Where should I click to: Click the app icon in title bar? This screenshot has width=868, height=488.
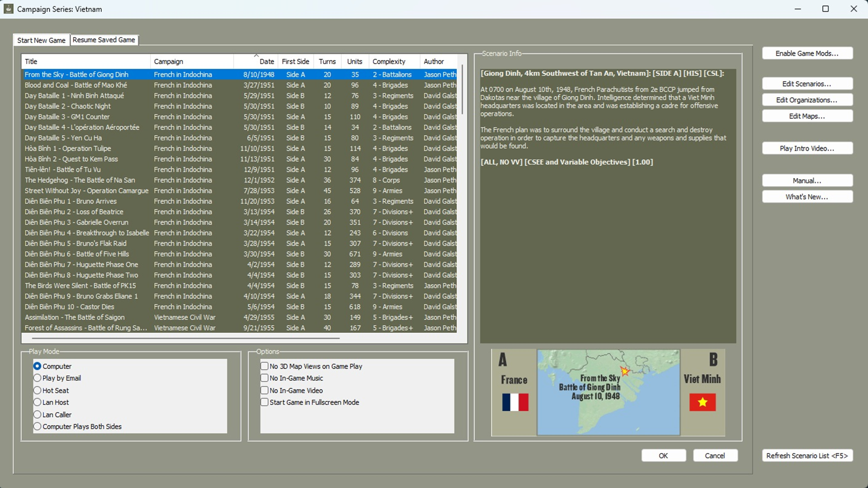pyautogui.click(x=9, y=9)
